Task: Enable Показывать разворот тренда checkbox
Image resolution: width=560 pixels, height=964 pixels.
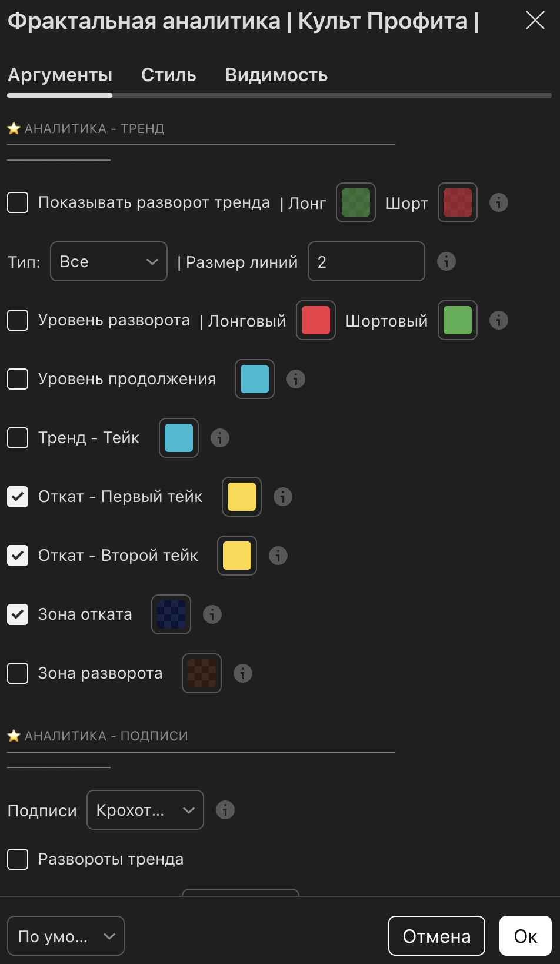Action: (x=18, y=202)
